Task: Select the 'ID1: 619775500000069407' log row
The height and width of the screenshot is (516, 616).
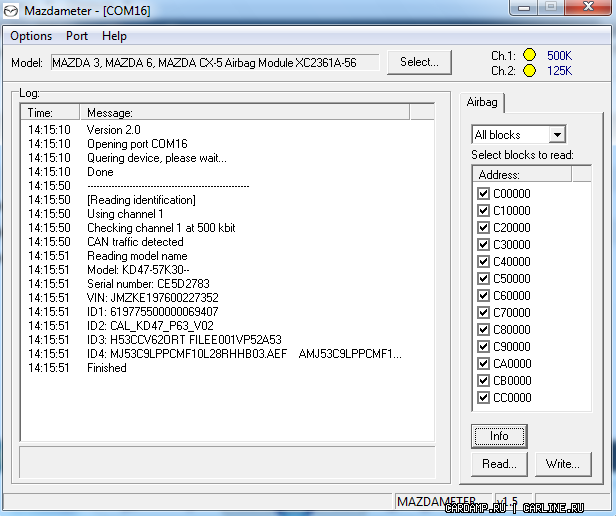Action: (x=227, y=312)
